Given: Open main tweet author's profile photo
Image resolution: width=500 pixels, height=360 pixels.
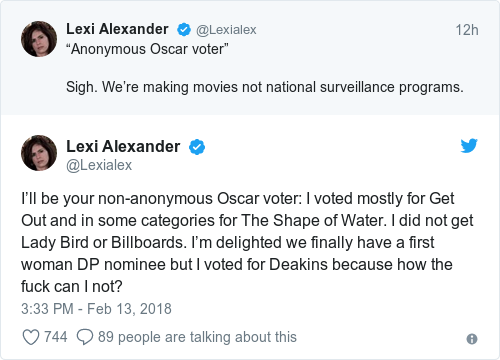Looking at the screenshot, I should 39,153.
